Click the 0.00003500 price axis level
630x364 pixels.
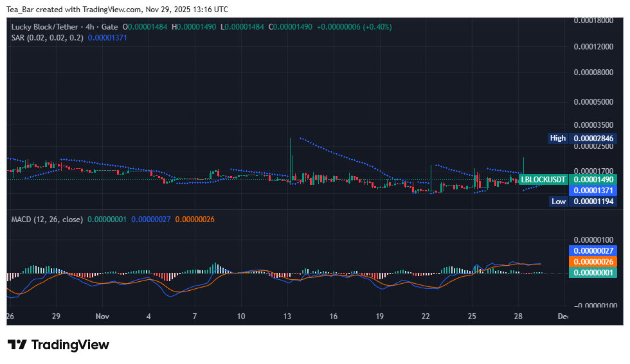(x=593, y=125)
